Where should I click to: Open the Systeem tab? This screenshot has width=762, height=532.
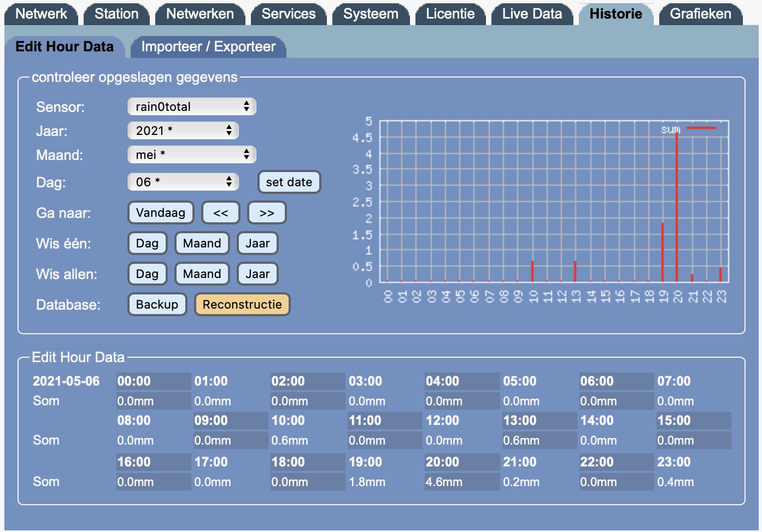pos(371,14)
